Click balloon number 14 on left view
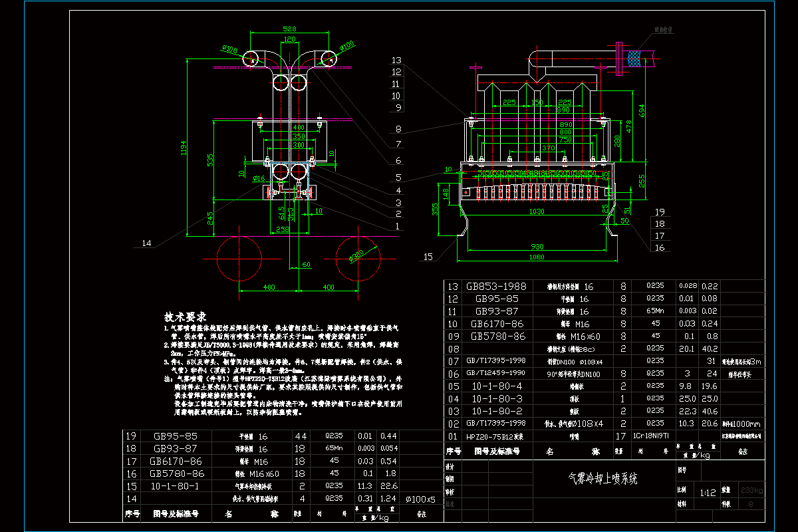Viewport: 798px width, 532px height. 147,243
